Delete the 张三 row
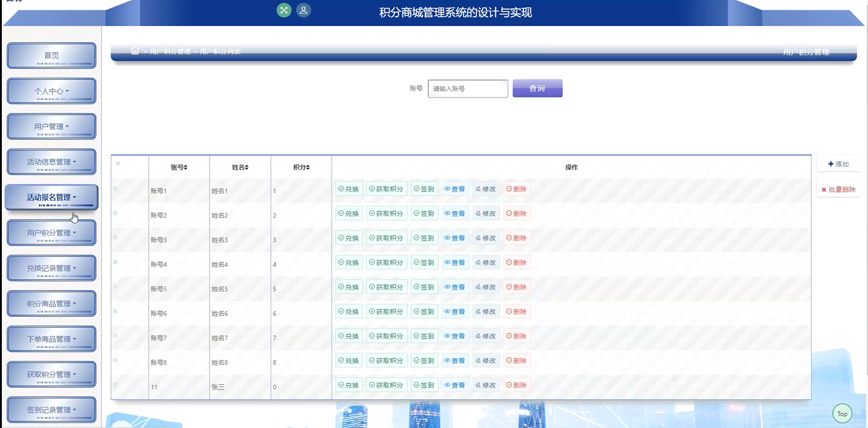This screenshot has width=868, height=428. point(517,385)
